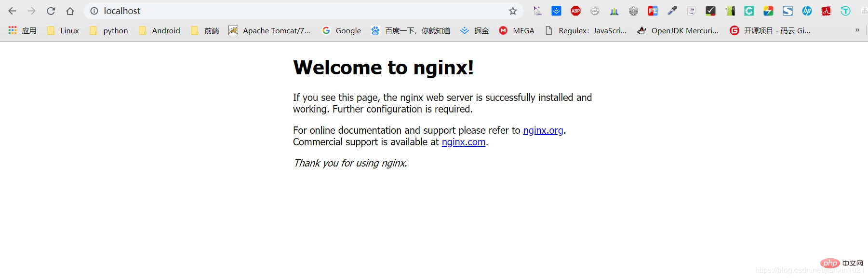Show the hidden bookmarks overflow chevron
The height and width of the screenshot is (279, 868).
[857, 30]
